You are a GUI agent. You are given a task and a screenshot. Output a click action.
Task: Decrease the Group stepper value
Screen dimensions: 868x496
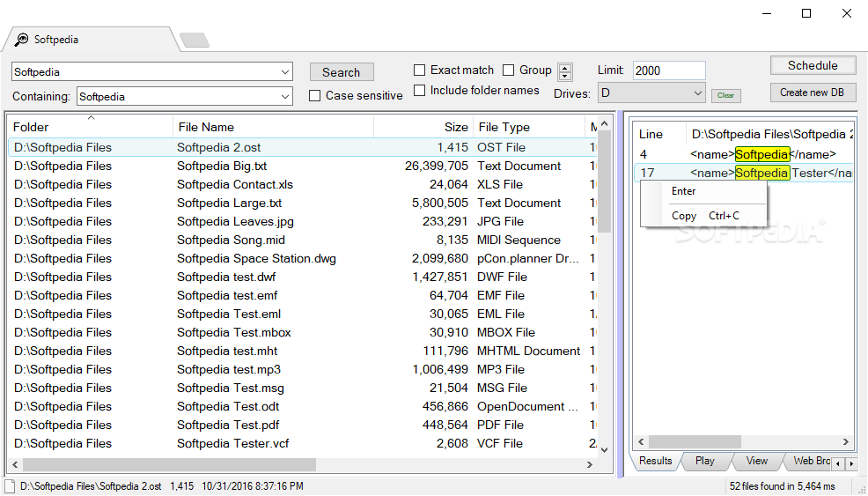click(x=564, y=76)
